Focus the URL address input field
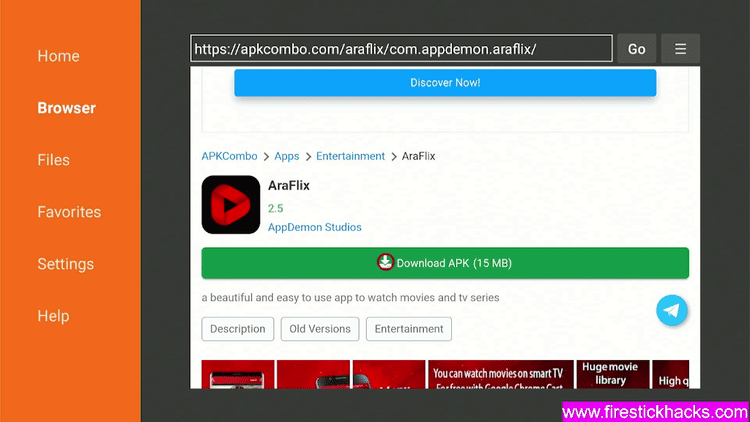Screen dimensions: 750x422 tap(401, 48)
